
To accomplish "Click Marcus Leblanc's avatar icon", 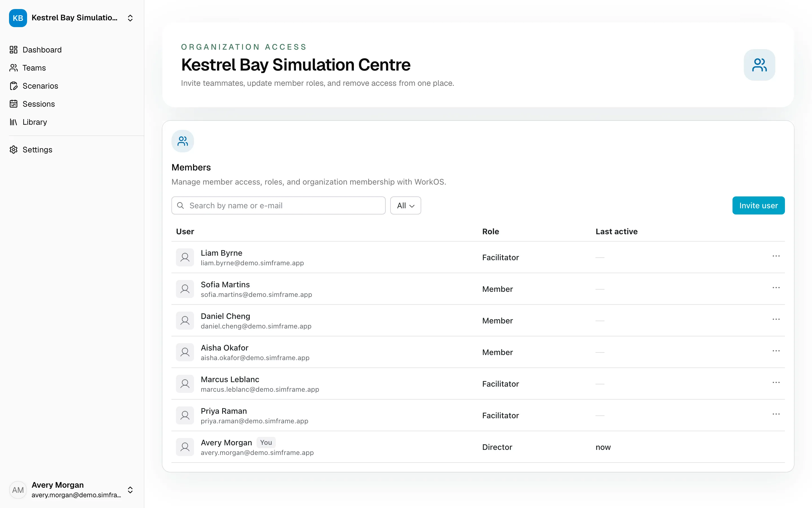I will click(185, 384).
